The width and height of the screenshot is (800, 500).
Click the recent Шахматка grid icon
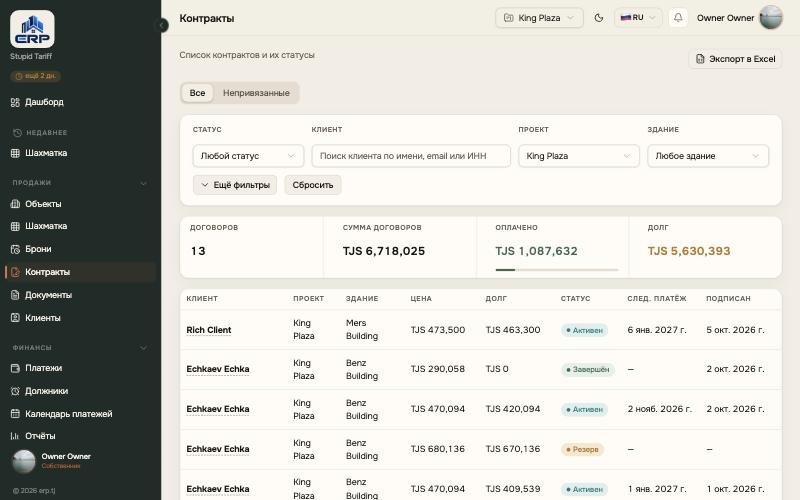coord(15,153)
